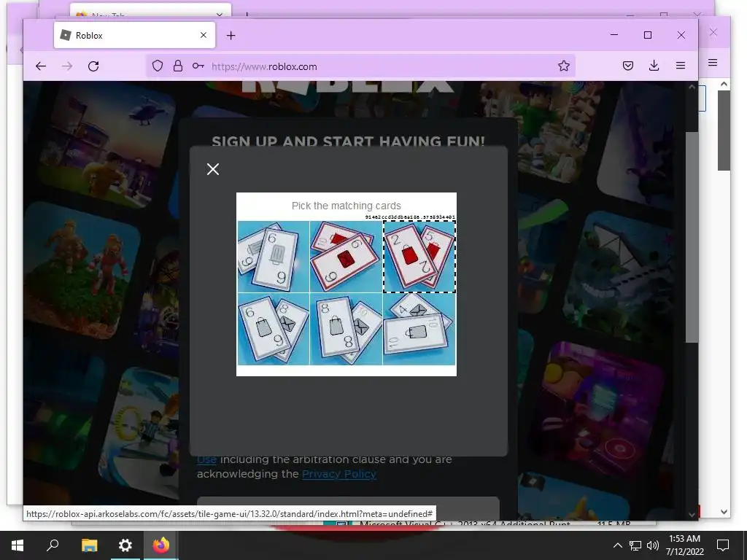Open a new tab with plus button

231,35
